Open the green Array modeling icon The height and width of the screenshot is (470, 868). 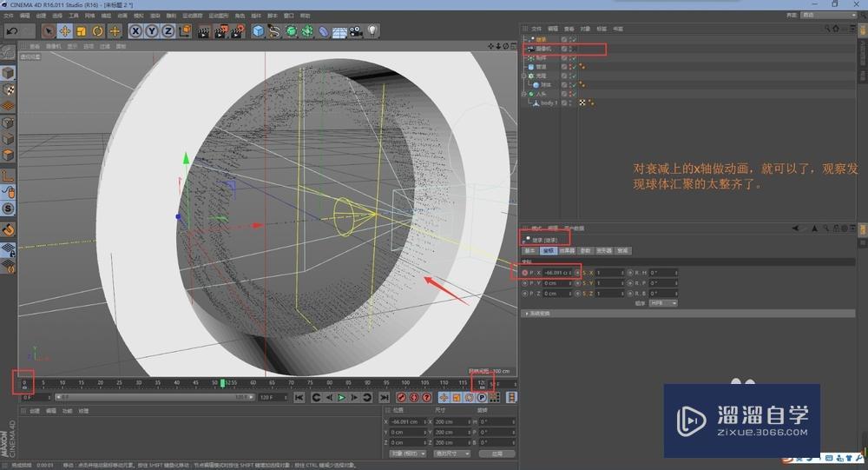pyautogui.click(x=307, y=31)
